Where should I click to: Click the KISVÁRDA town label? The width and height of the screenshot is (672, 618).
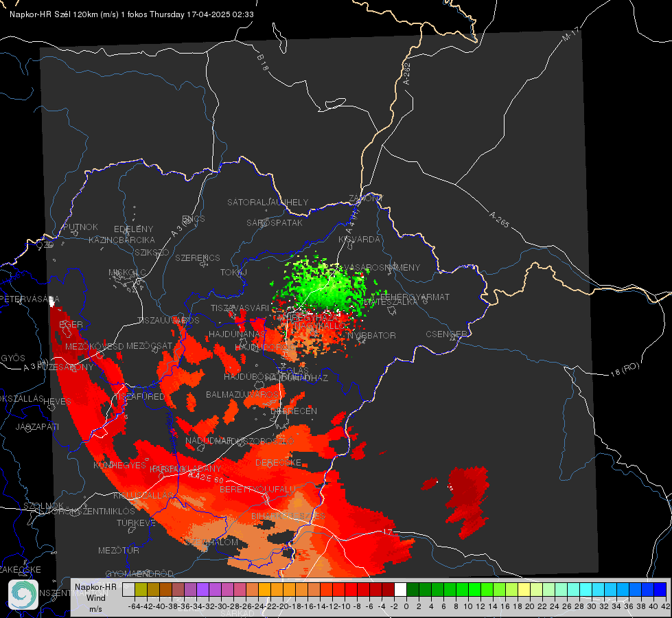(x=360, y=240)
